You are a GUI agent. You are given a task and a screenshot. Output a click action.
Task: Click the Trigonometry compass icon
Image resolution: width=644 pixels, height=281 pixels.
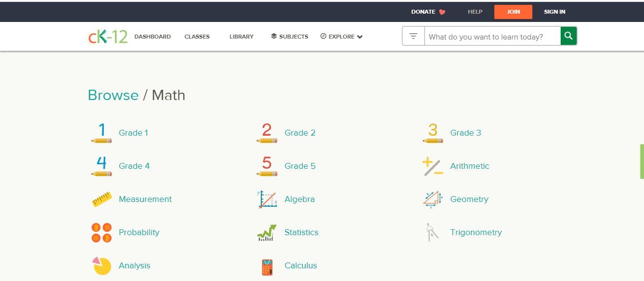pyautogui.click(x=432, y=233)
